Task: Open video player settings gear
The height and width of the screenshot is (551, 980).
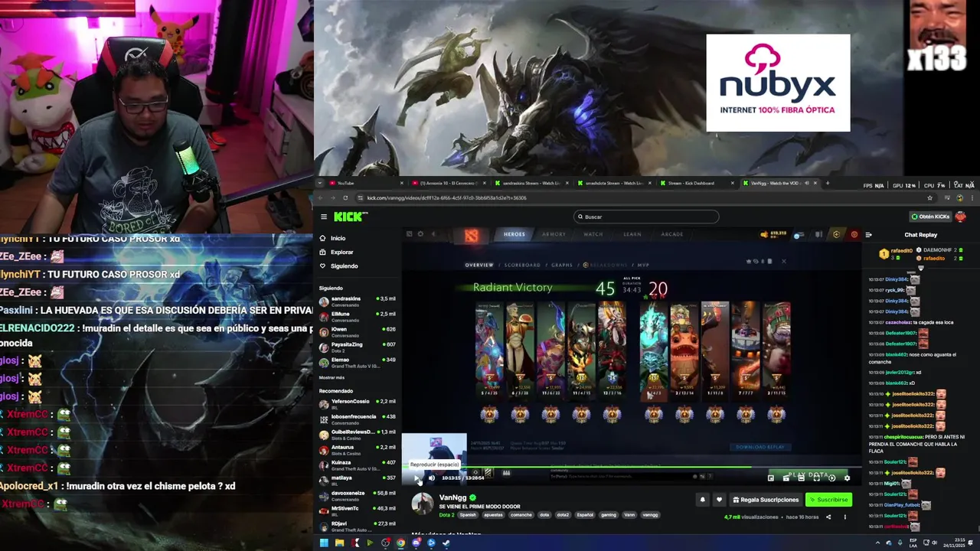Action: [847, 478]
